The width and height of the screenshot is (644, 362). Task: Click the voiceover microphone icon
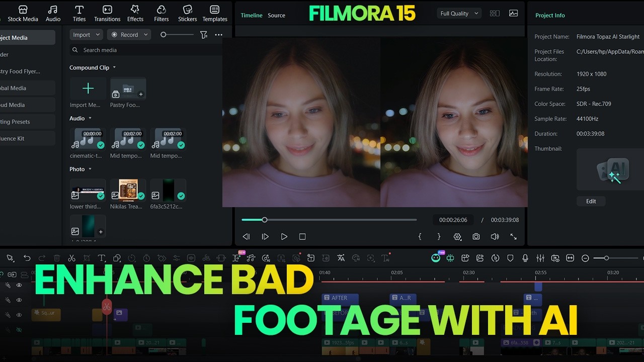tap(525, 258)
